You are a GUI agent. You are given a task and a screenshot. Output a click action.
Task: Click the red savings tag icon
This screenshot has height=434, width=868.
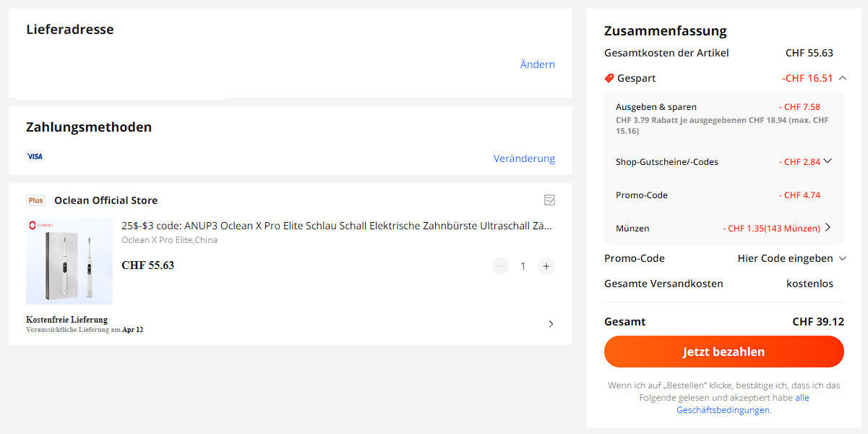click(609, 78)
